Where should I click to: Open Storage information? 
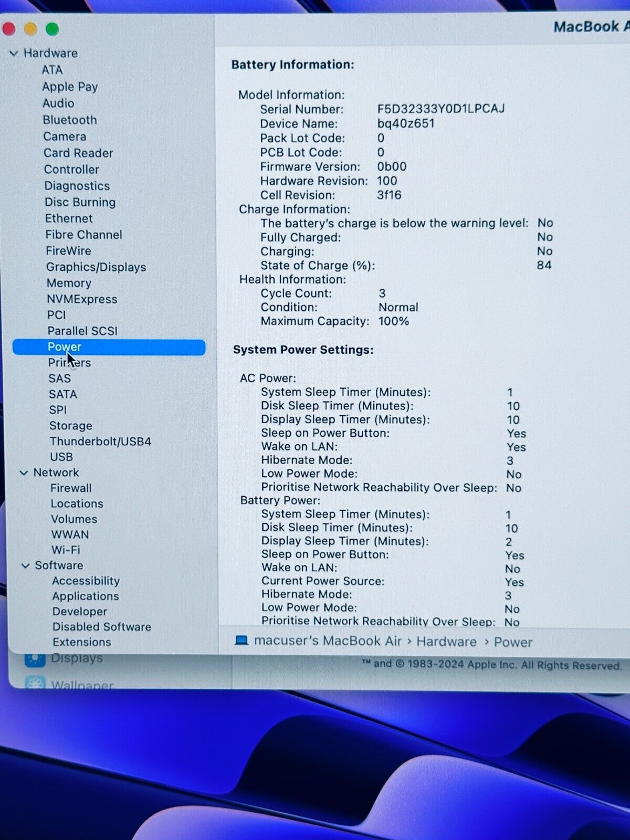70,426
